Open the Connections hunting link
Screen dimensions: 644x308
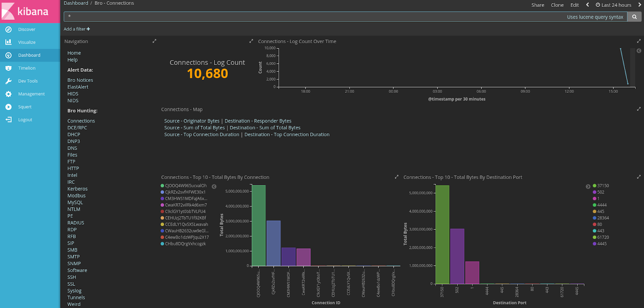pos(81,121)
